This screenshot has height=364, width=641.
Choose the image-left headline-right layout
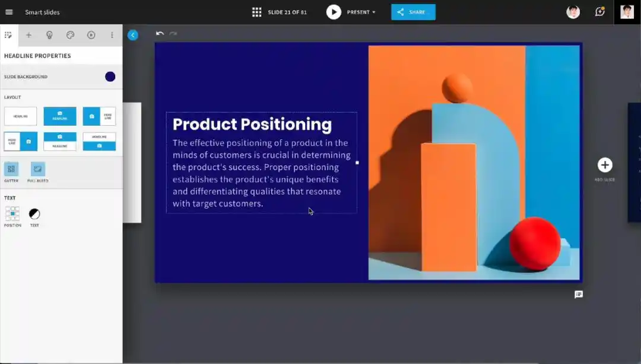pos(99,116)
